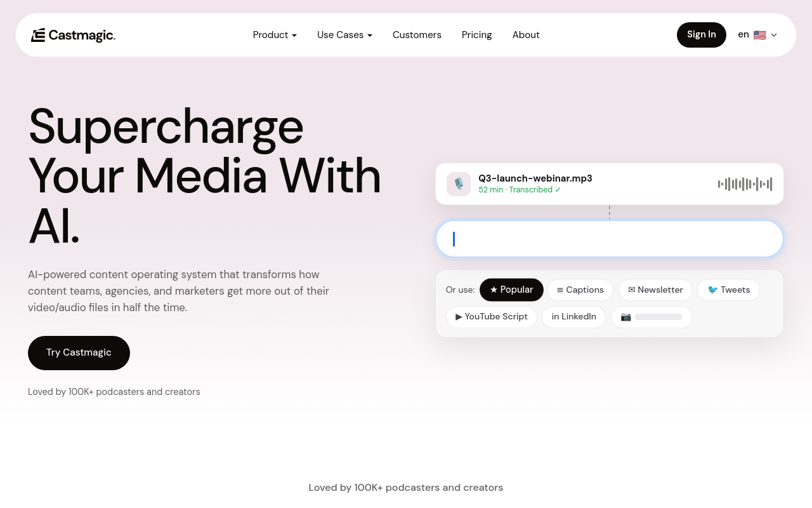Click the Sign In button
The height and width of the screenshot is (508, 812).
tap(702, 35)
